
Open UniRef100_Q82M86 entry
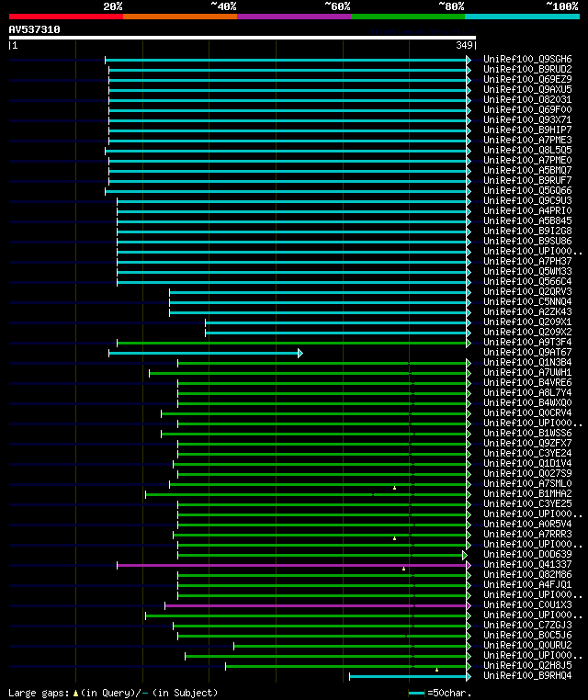coord(527,574)
